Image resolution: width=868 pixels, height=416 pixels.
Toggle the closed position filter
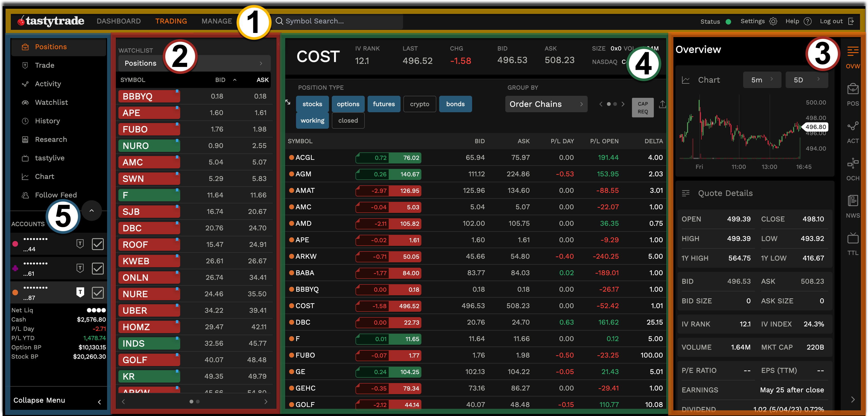coord(348,120)
